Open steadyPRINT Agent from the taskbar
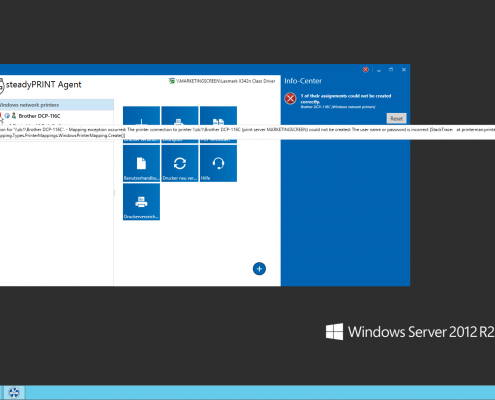This screenshot has height=400, width=495. (x=14, y=393)
